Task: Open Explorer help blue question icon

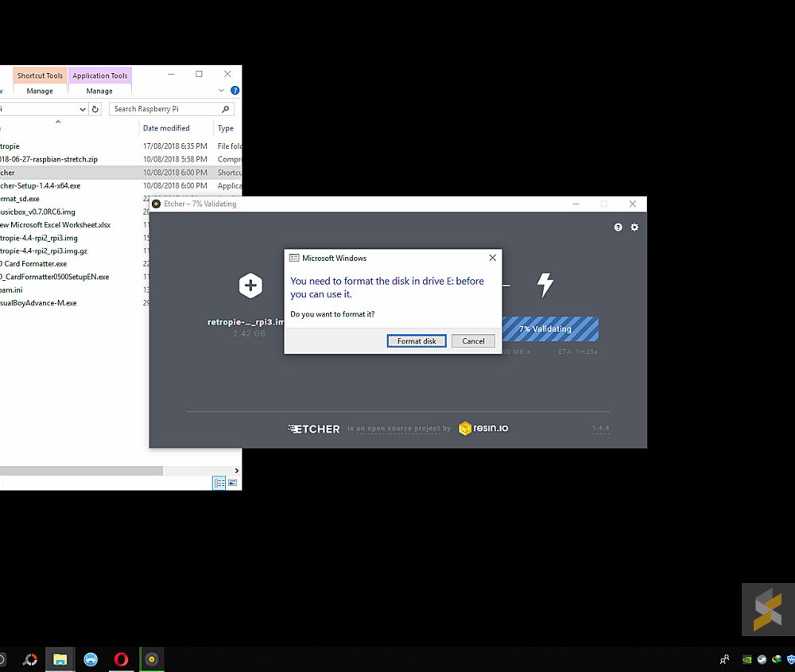Action: click(235, 91)
